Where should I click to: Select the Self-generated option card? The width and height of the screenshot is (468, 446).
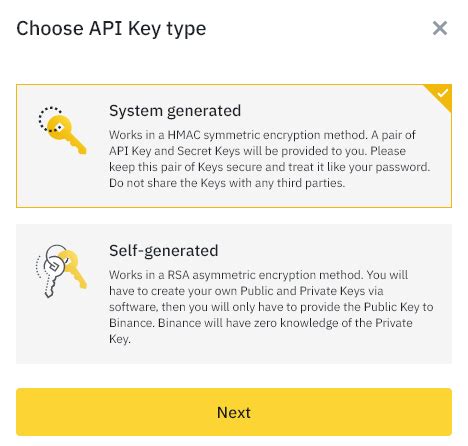pos(234,294)
